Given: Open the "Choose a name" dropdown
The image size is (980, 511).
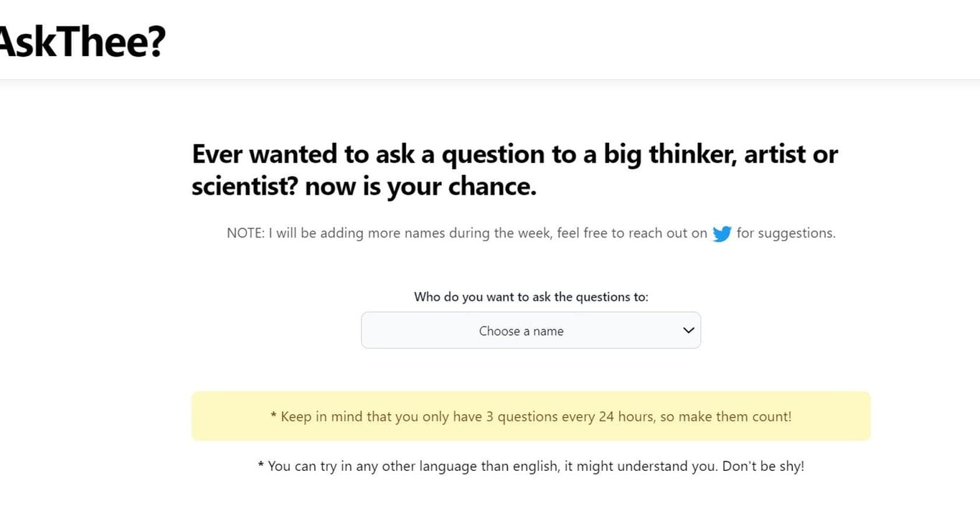Looking at the screenshot, I should point(530,331).
